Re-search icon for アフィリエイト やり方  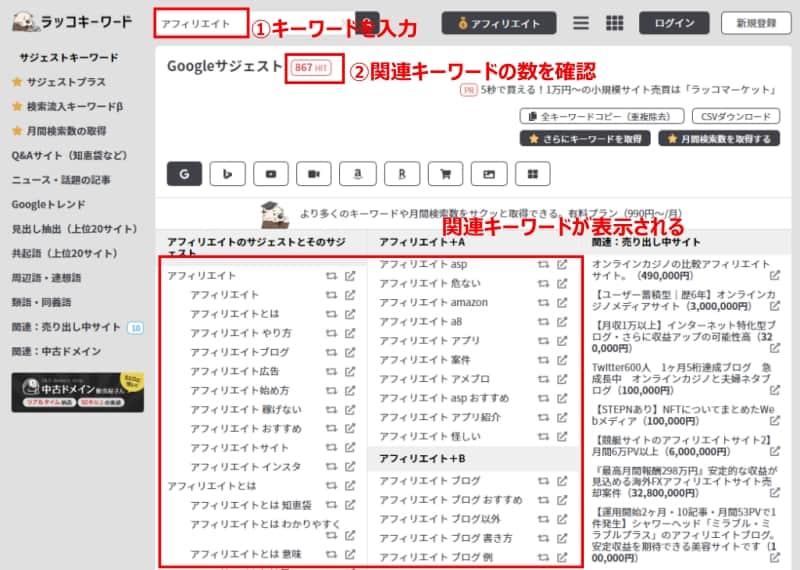coord(332,333)
